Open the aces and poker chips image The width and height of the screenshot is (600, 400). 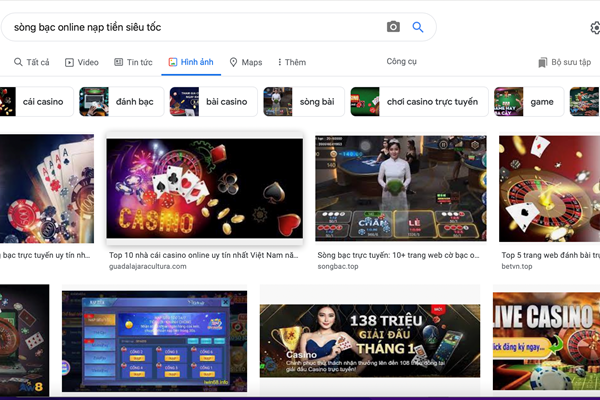point(47,188)
